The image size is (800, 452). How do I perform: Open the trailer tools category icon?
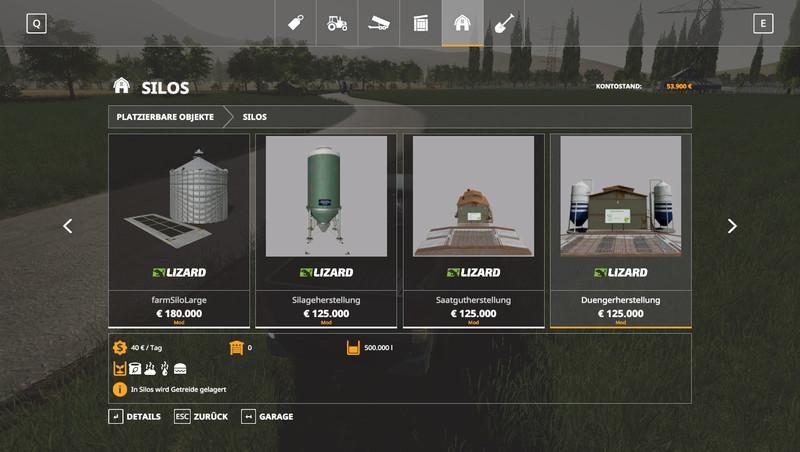click(379, 23)
